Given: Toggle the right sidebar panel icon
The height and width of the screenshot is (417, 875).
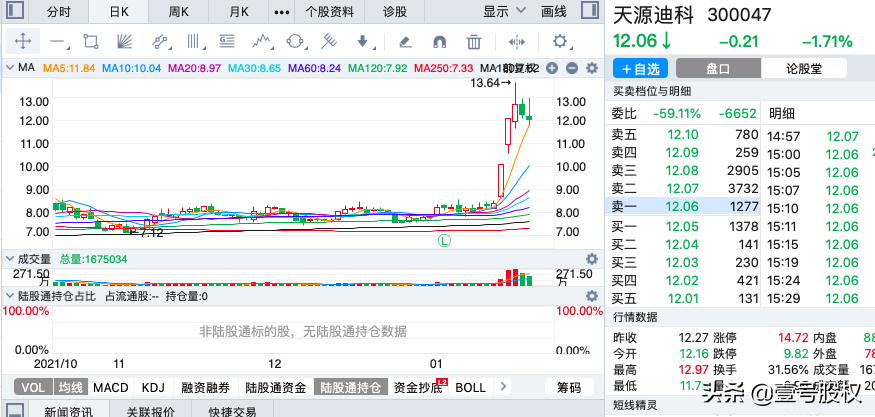Looking at the screenshot, I should click(589, 11).
